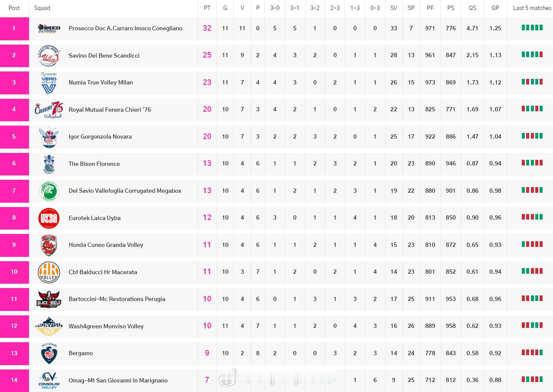Click the Post column header
This screenshot has width=553, height=392.
(x=14, y=8)
